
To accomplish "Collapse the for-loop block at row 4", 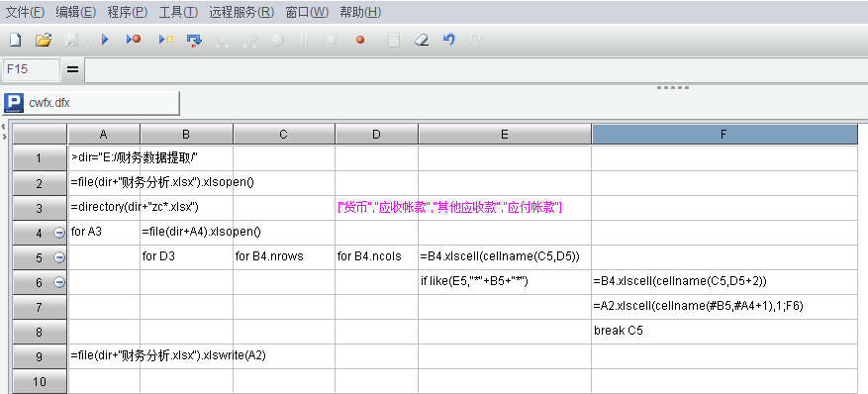I will pyautogui.click(x=59, y=233).
